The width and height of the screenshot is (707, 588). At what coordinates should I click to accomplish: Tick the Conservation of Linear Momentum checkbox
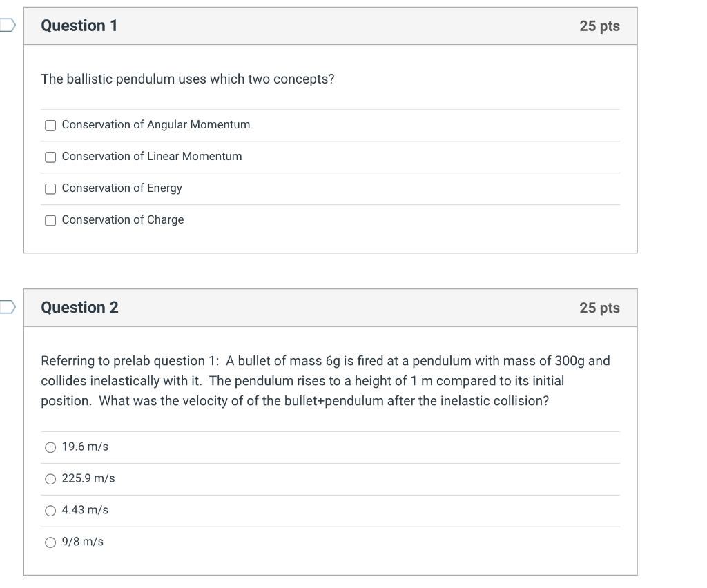[x=50, y=157]
